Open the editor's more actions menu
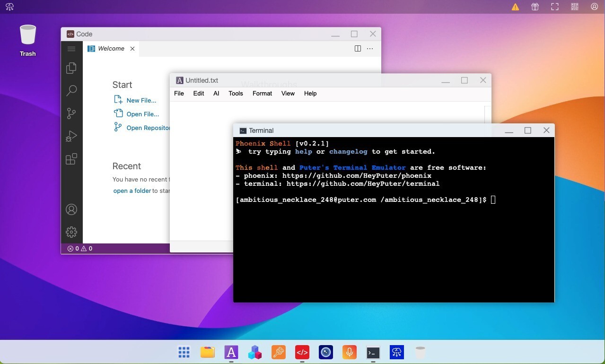Screen dimensions: 605x364 point(369,48)
